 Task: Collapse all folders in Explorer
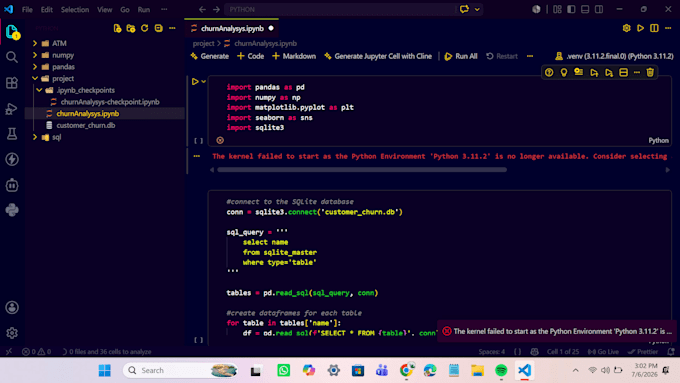coord(158,28)
